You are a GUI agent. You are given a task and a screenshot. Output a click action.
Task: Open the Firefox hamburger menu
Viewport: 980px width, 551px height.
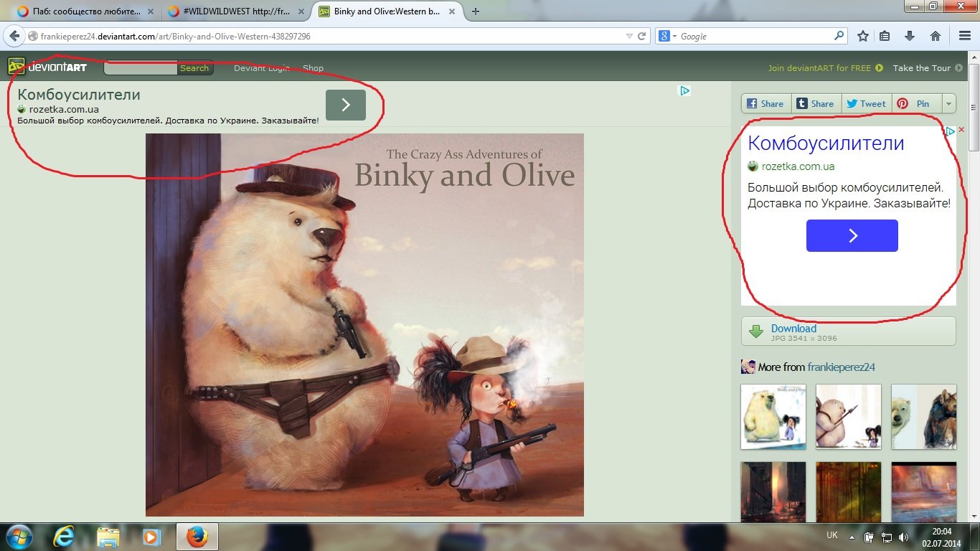(965, 36)
